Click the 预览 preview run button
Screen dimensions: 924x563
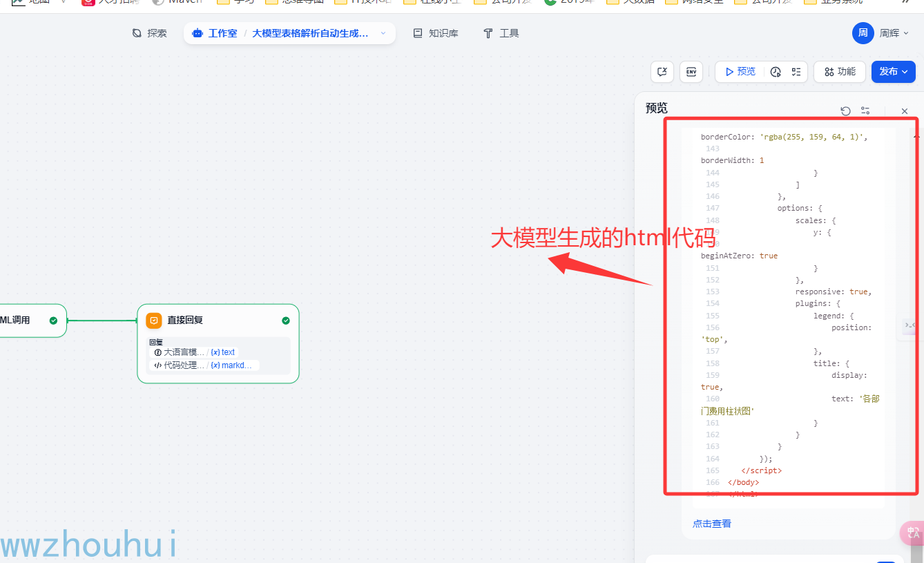(x=740, y=72)
